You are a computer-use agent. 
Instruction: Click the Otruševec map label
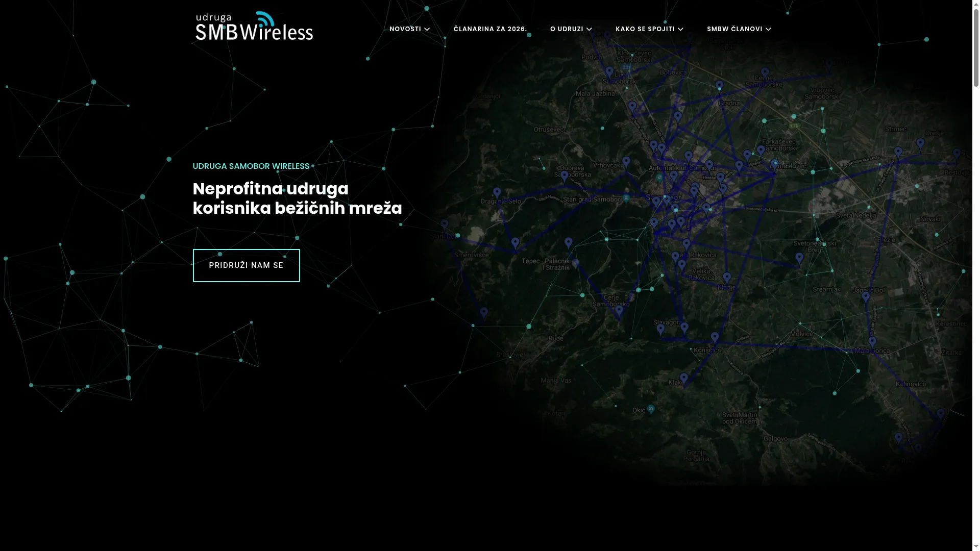tap(549, 130)
